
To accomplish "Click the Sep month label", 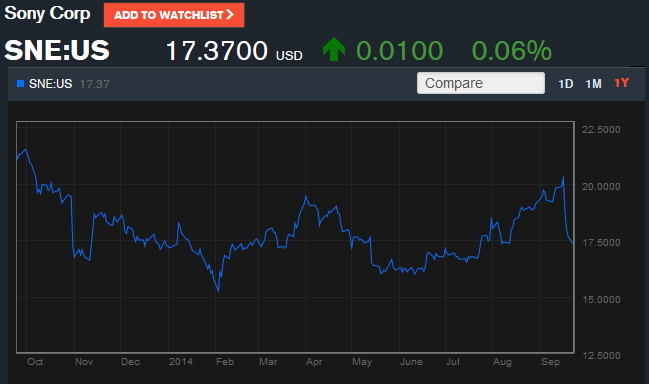I will pos(550,362).
